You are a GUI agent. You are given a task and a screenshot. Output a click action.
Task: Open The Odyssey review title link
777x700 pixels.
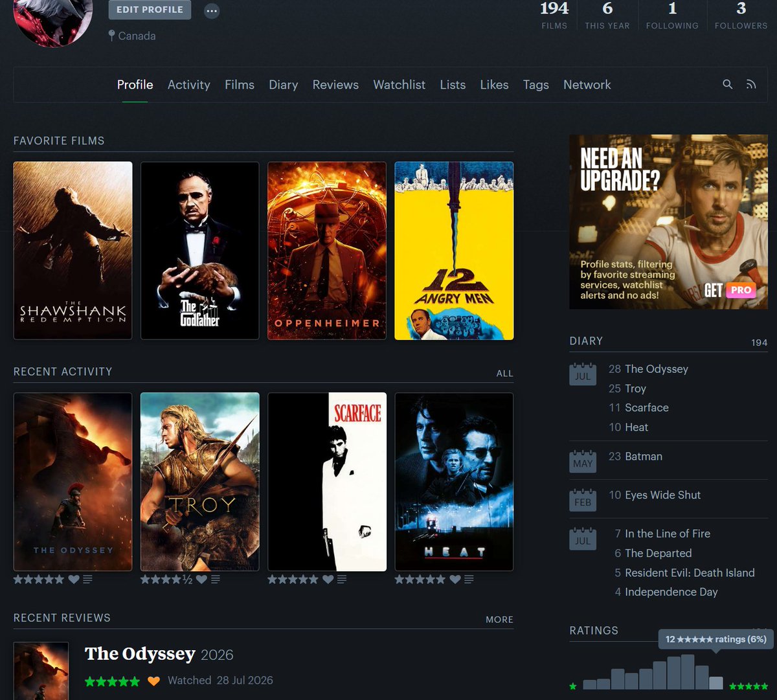coord(140,654)
